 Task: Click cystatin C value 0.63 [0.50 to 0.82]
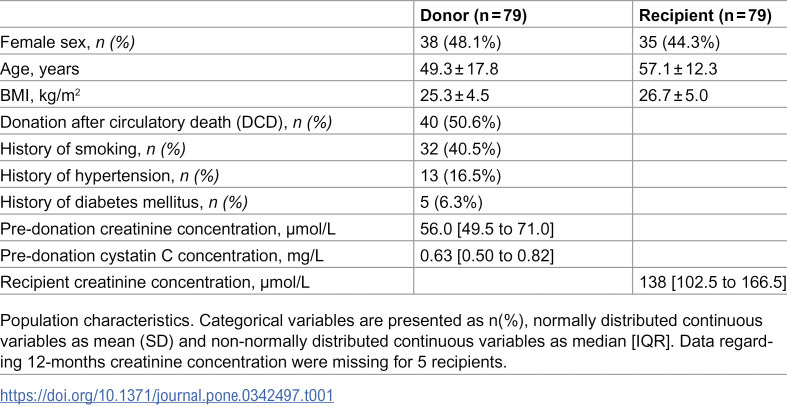[486, 256]
